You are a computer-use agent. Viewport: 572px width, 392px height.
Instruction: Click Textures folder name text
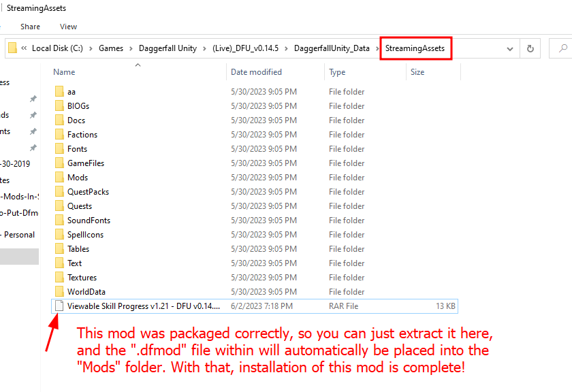82,278
